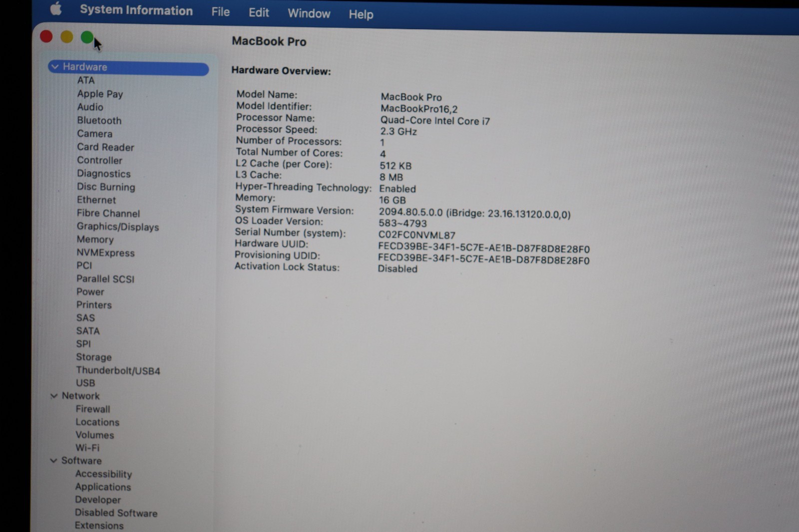Select Wi-Fi under Network

tap(87, 448)
